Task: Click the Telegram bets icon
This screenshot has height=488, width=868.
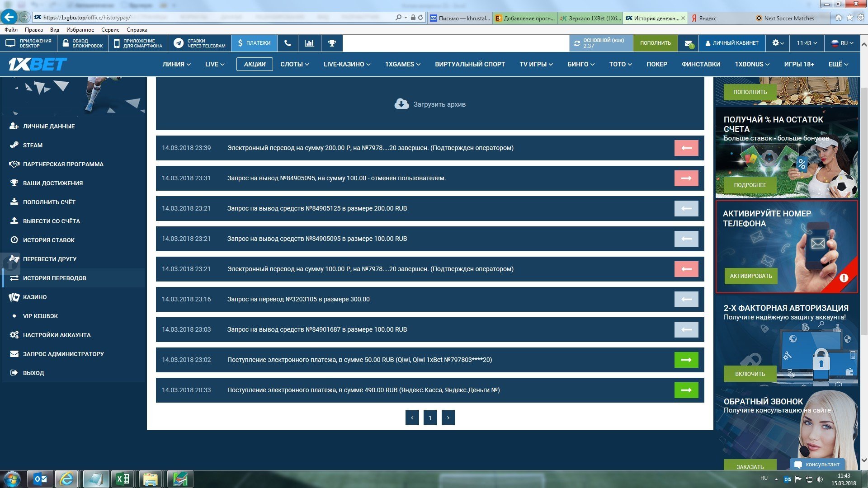Action: coord(179,43)
